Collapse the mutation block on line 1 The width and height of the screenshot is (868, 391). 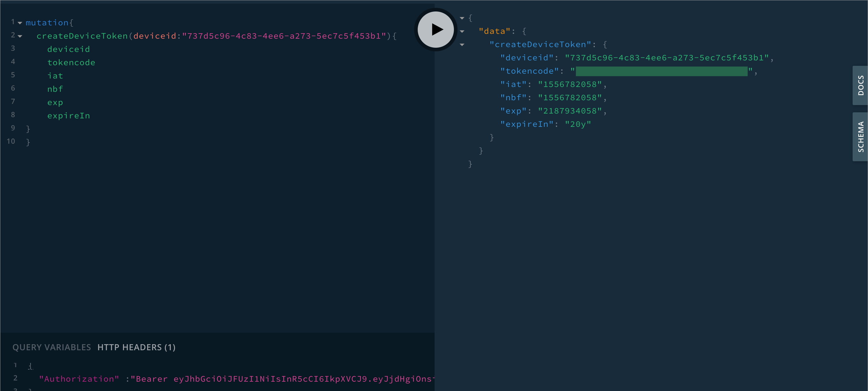point(20,23)
